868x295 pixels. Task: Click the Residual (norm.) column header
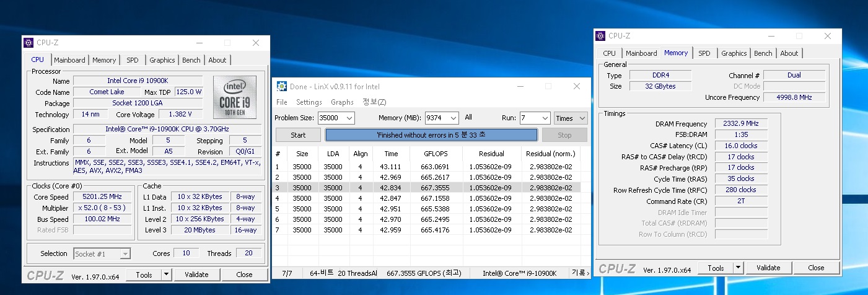551,154
